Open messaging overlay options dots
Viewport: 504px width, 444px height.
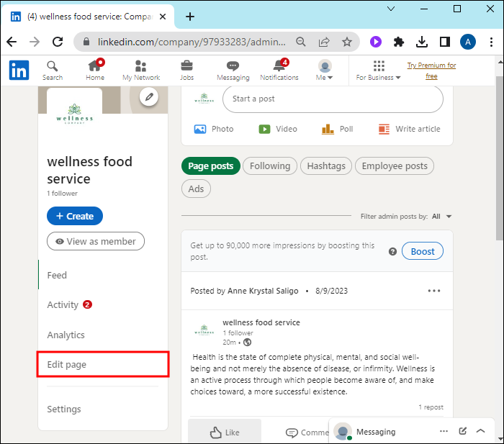click(444, 431)
